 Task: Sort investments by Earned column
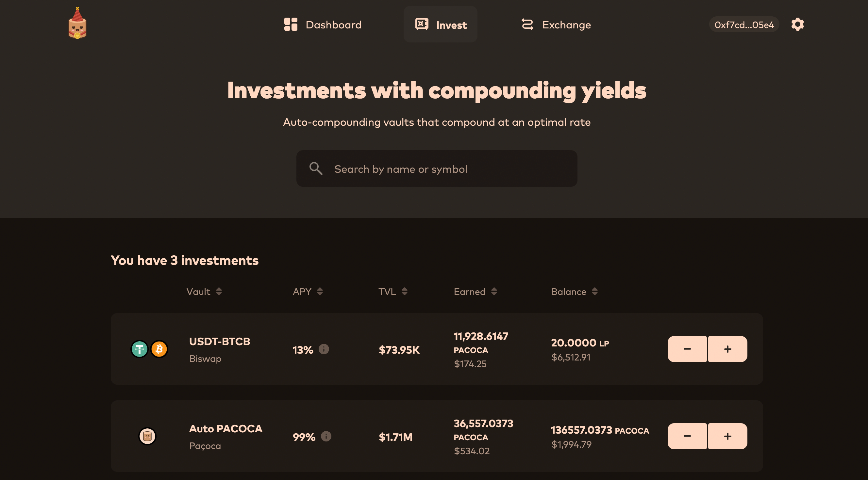(x=476, y=292)
